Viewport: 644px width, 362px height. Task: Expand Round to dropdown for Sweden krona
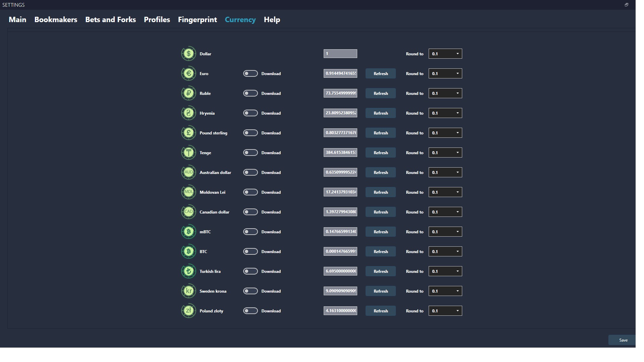(445, 291)
